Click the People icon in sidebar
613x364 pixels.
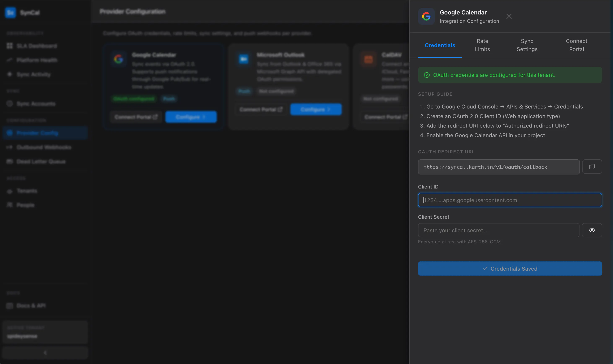tap(10, 205)
